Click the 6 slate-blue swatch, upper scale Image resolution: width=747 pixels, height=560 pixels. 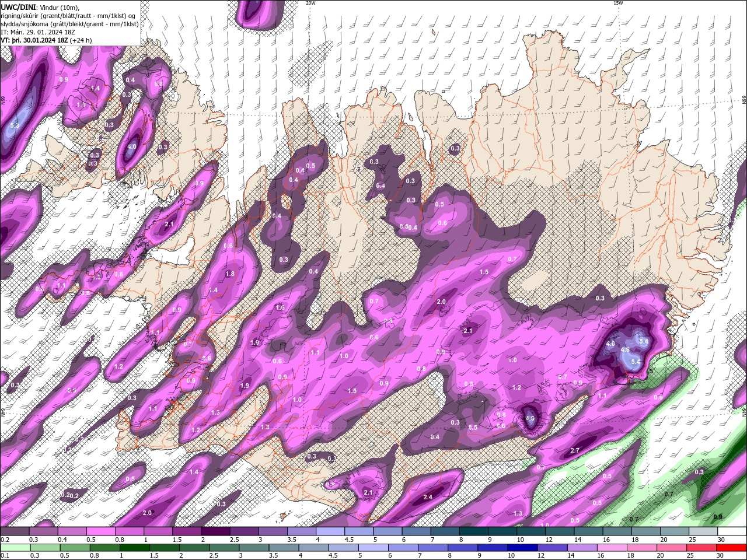tap(415, 531)
